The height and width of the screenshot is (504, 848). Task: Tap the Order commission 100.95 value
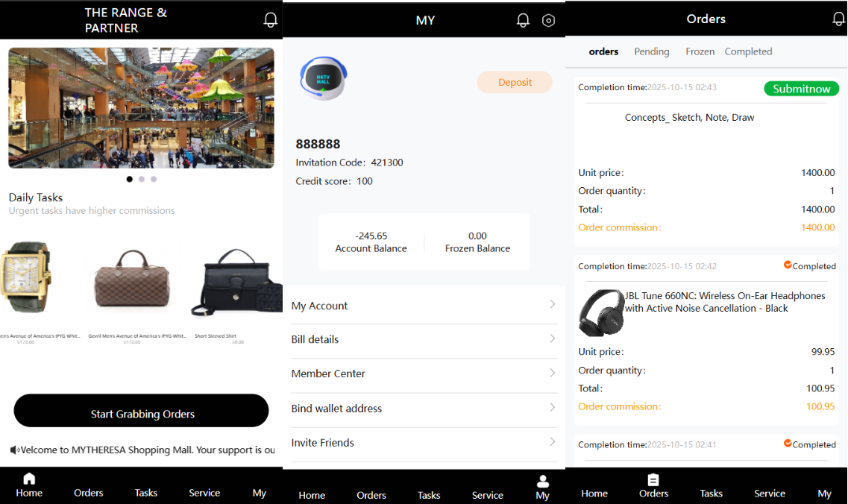coord(820,406)
